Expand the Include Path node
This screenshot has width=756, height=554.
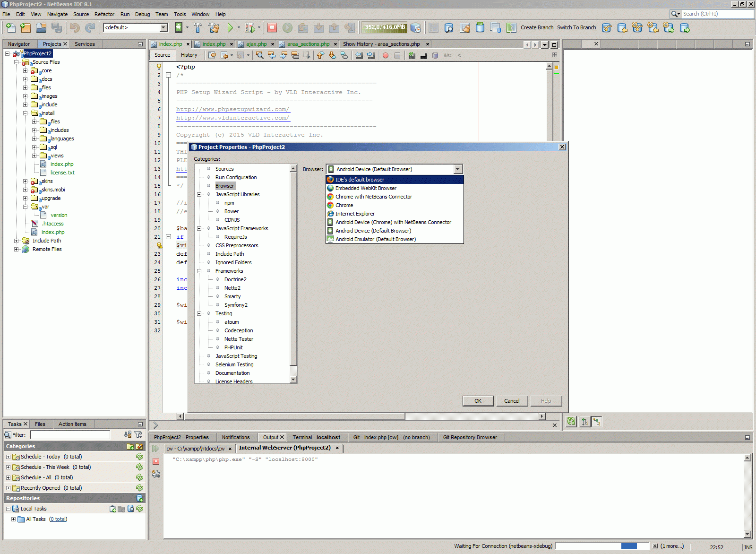click(17, 241)
